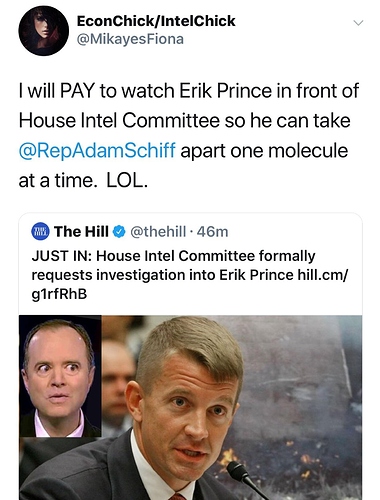View the inset photo of the startled man
Viewport: 380px width, 500px height.
[x=60, y=377]
